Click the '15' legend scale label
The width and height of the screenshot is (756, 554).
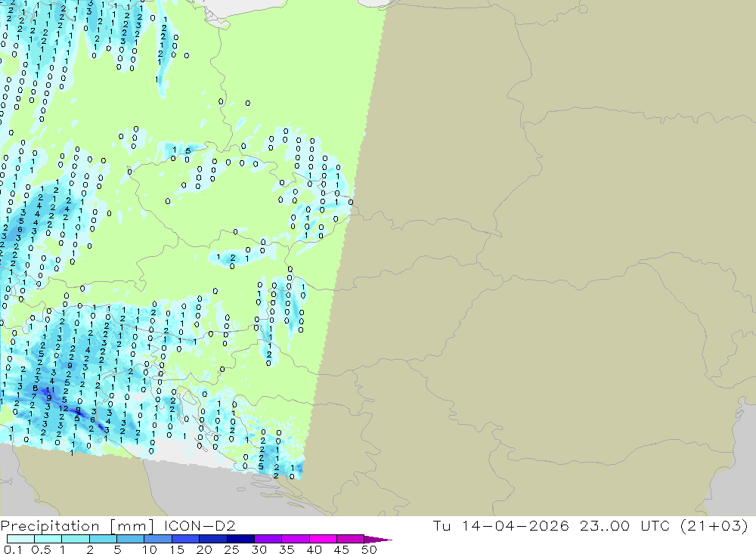click(x=176, y=549)
